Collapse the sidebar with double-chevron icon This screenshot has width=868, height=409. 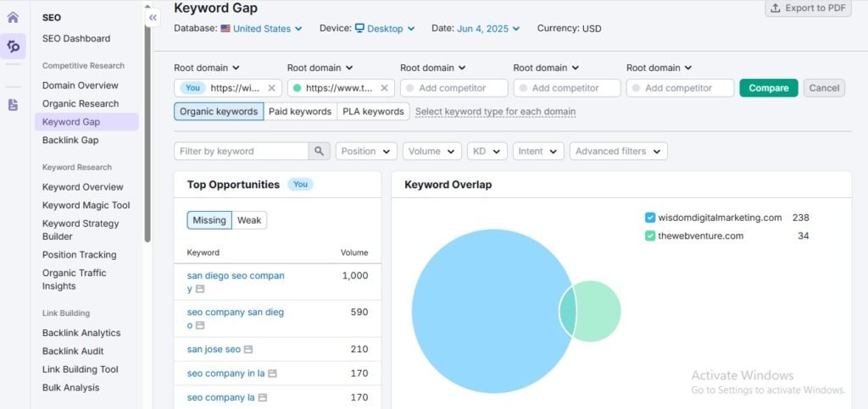(x=153, y=18)
